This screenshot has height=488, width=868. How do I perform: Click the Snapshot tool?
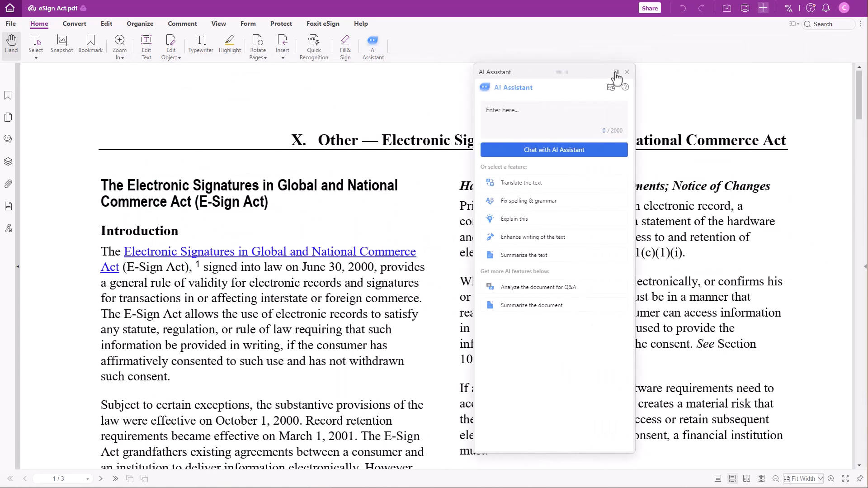coord(62,44)
